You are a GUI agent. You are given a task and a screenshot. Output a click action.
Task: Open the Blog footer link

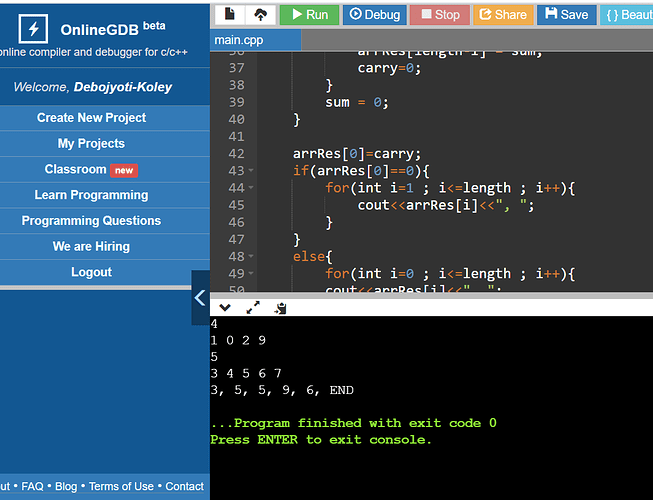66,486
